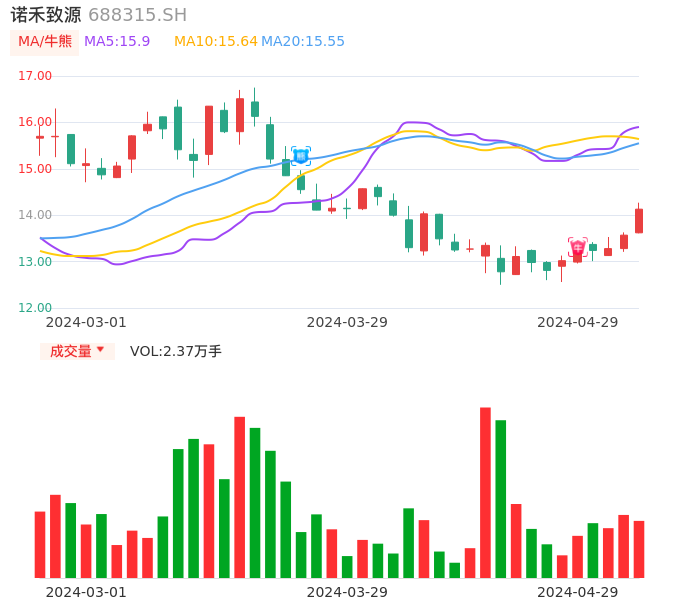Click the blue bear signal marker icon
The height and width of the screenshot is (606, 686).
[301, 156]
